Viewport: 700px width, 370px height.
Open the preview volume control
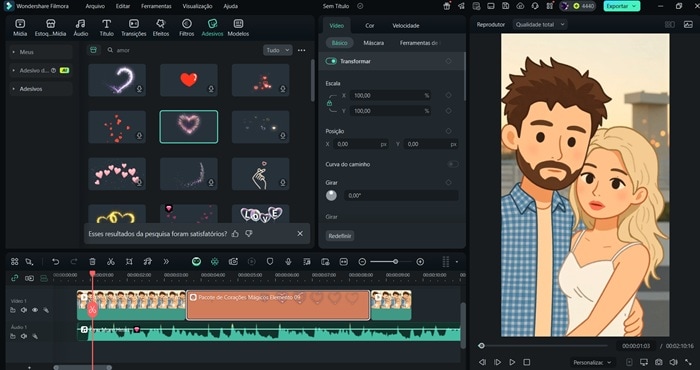(673, 362)
